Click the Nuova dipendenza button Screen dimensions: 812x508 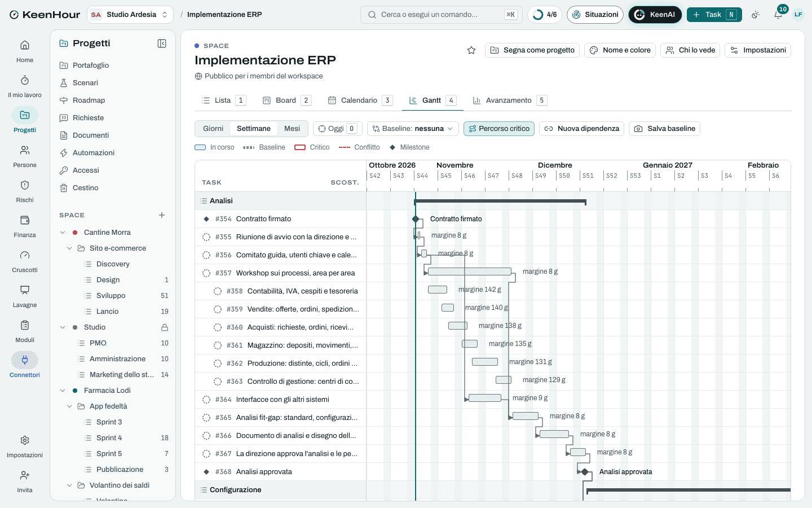pos(582,129)
